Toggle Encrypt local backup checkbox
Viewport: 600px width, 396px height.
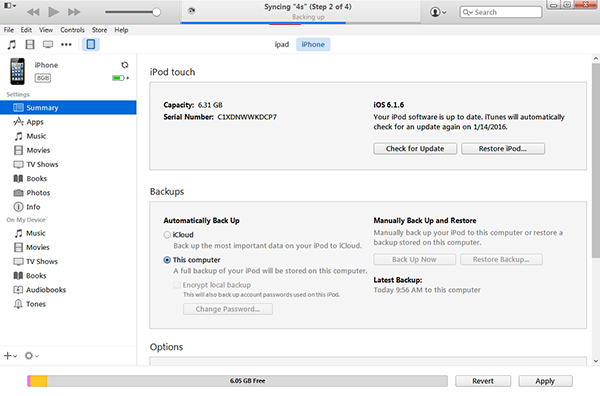(x=177, y=285)
